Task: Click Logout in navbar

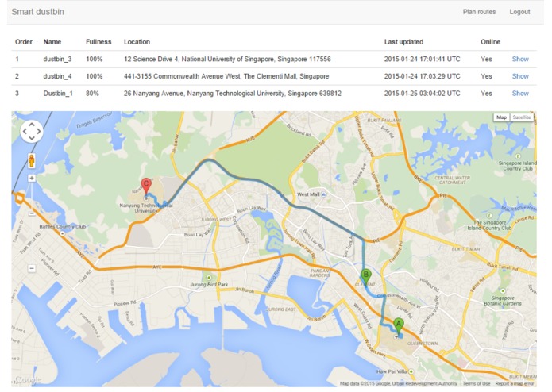Action: pyautogui.click(x=519, y=12)
